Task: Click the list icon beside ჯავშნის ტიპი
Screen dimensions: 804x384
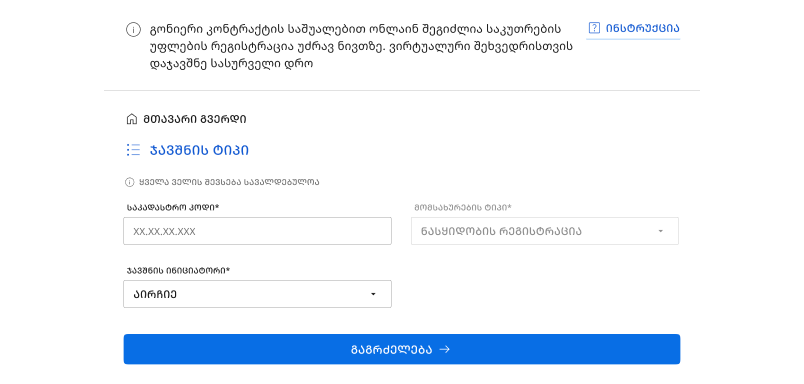Action: click(x=133, y=150)
